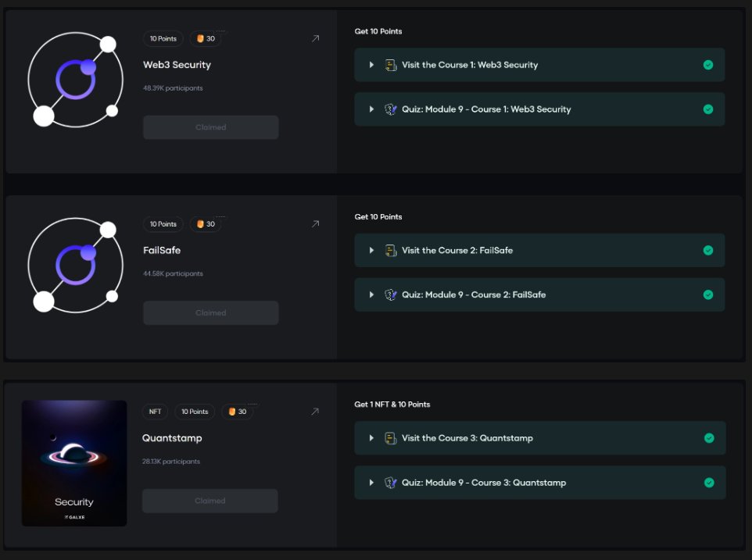Click the NFT tag on Quantstamp card
752x560 pixels.
[x=154, y=412]
